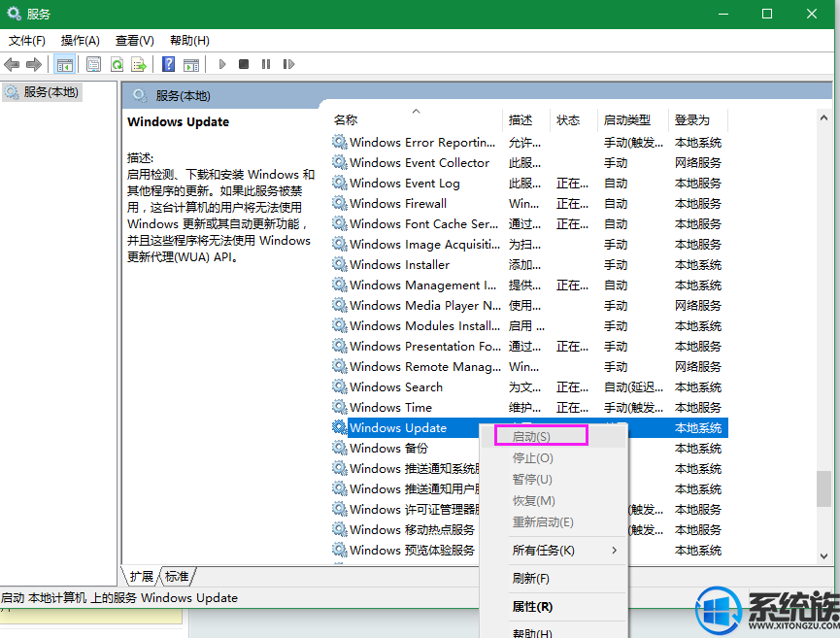Choose 启动(S) in the context menu
The image size is (840, 638).
[x=554, y=437]
